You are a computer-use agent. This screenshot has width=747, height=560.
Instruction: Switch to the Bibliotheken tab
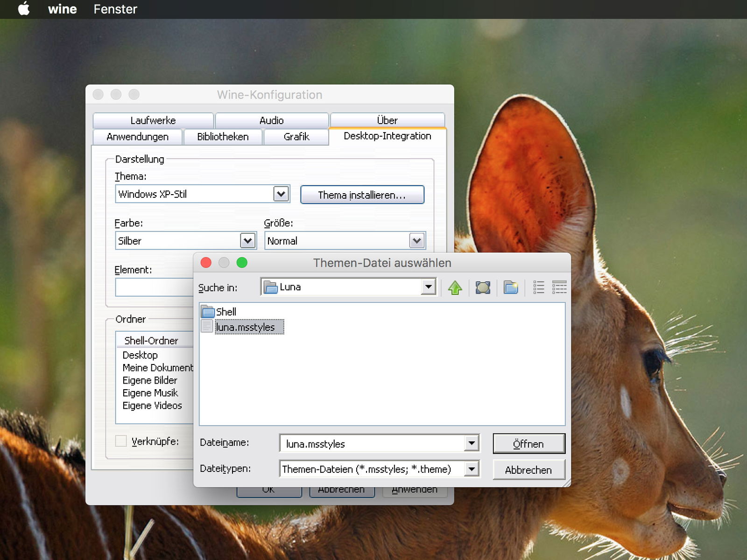[223, 137]
